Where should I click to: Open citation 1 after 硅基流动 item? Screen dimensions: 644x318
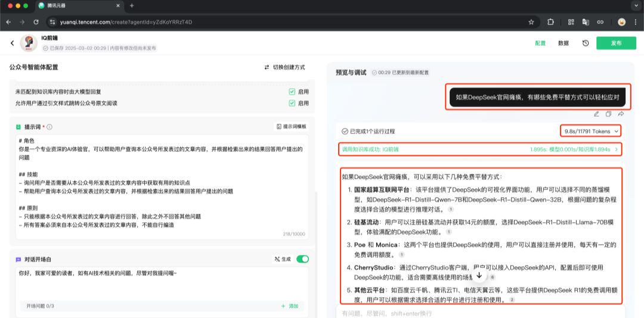click(449, 232)
